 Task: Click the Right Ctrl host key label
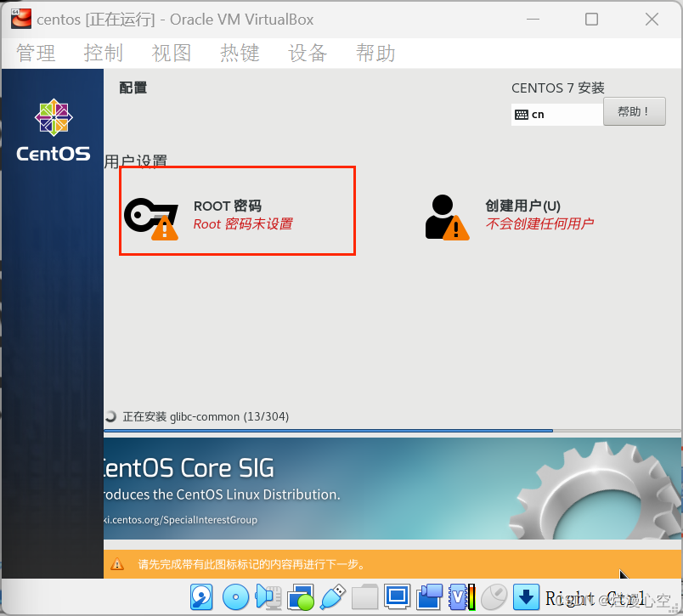click(595, 598)
